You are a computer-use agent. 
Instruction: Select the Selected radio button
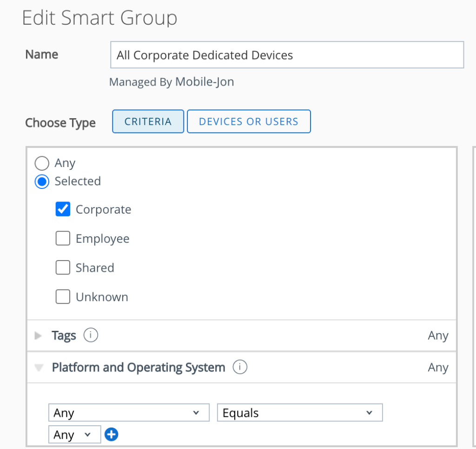click(x=42, y=181)
